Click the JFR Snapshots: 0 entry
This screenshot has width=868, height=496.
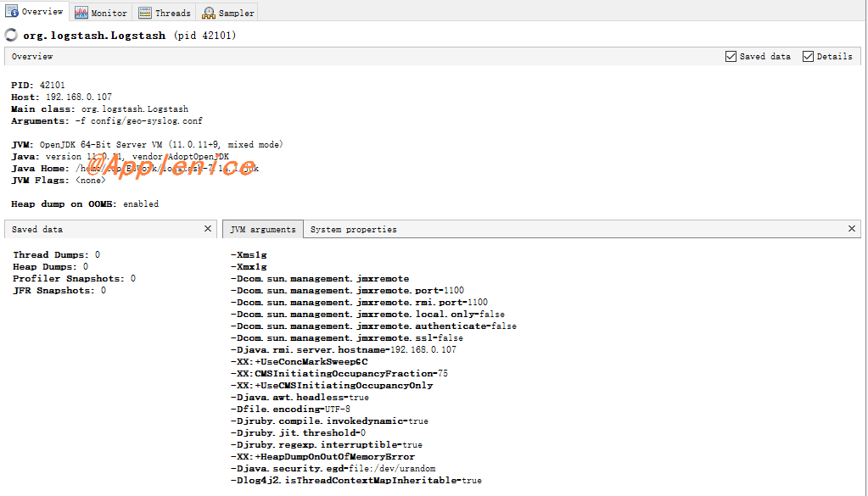(59, 290)
